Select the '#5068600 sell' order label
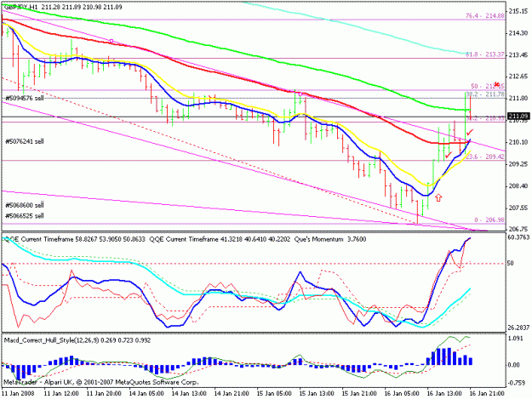Screen dimensions: 532x399 coord(25,205)
